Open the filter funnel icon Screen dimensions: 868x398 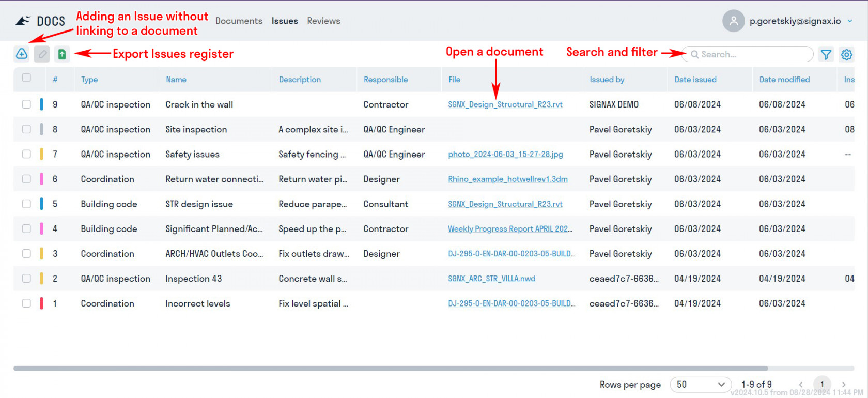pos(826,54)
